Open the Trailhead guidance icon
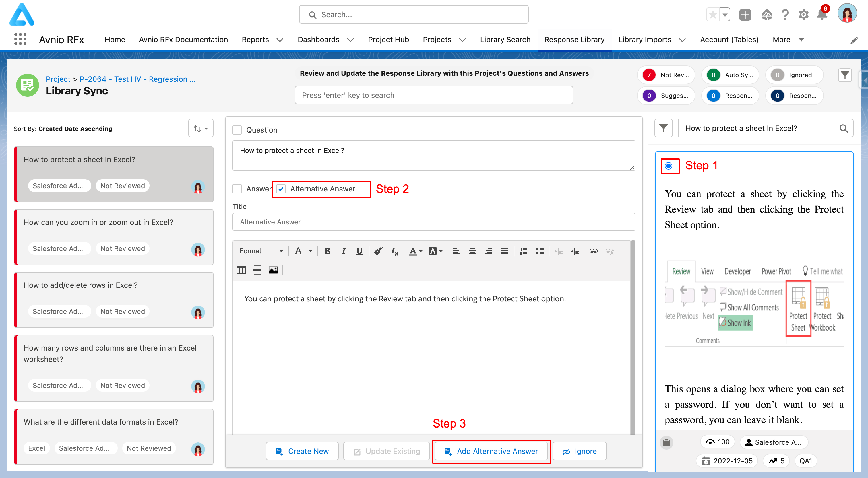868x478 pixels. (x=767, y=15)
